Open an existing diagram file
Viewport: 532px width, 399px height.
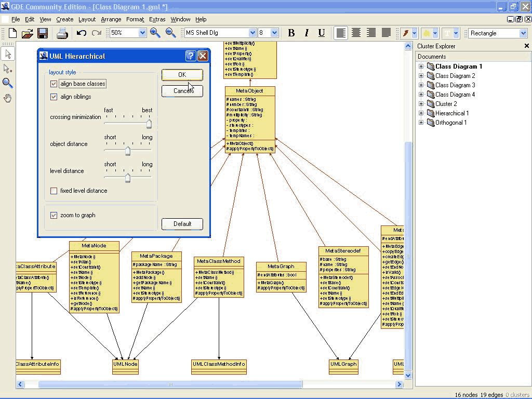click(28, 33)
